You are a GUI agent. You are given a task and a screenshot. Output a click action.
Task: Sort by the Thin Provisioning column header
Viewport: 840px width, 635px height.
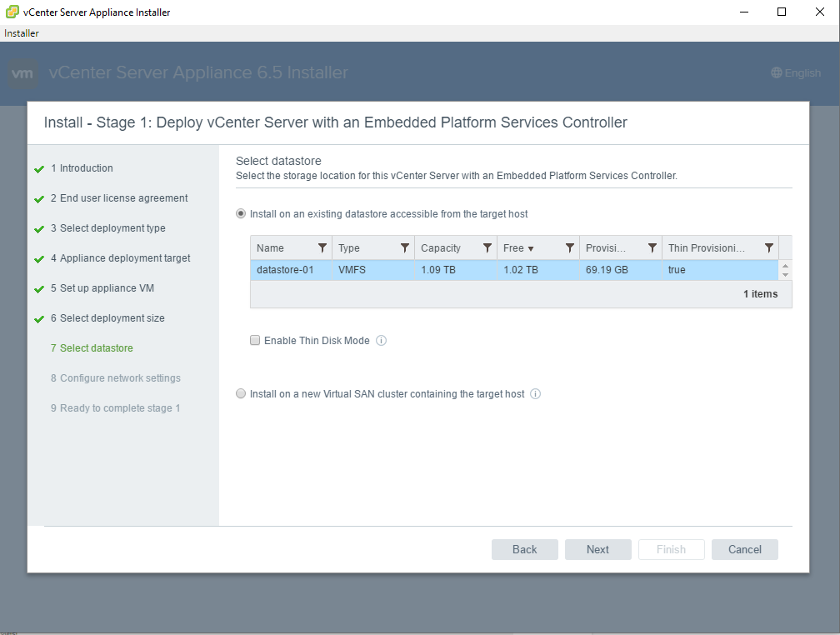click(x=706, y=248)
